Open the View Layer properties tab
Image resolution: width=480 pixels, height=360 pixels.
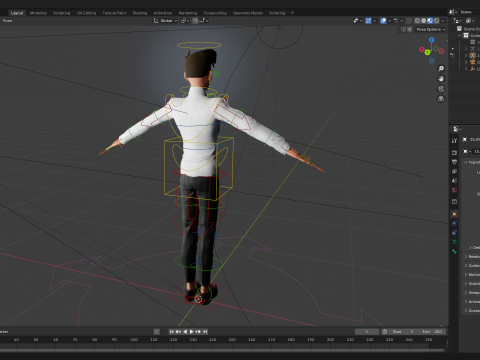[x=454, y=171]
